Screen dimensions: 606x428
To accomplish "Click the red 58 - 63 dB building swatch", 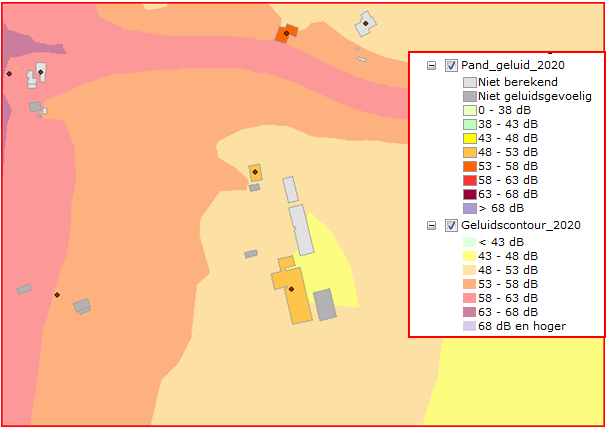I will [470, 180].
